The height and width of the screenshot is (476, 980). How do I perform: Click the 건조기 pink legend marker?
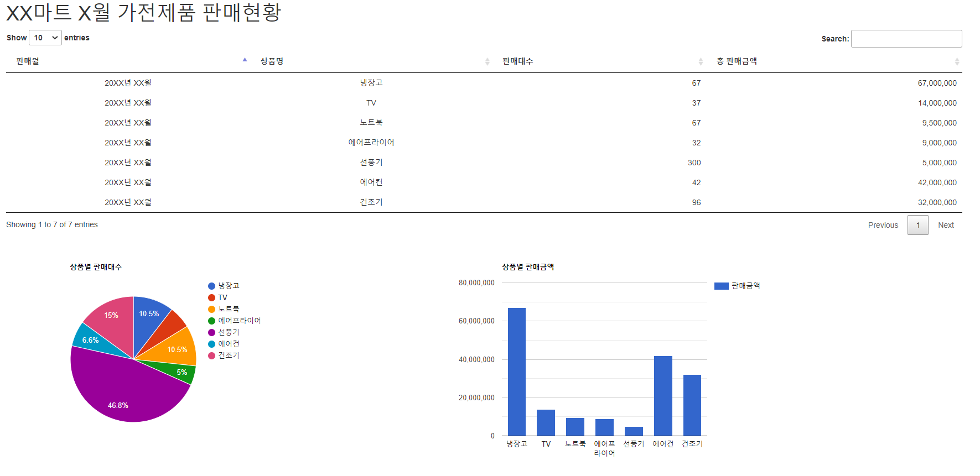(211, 355)
